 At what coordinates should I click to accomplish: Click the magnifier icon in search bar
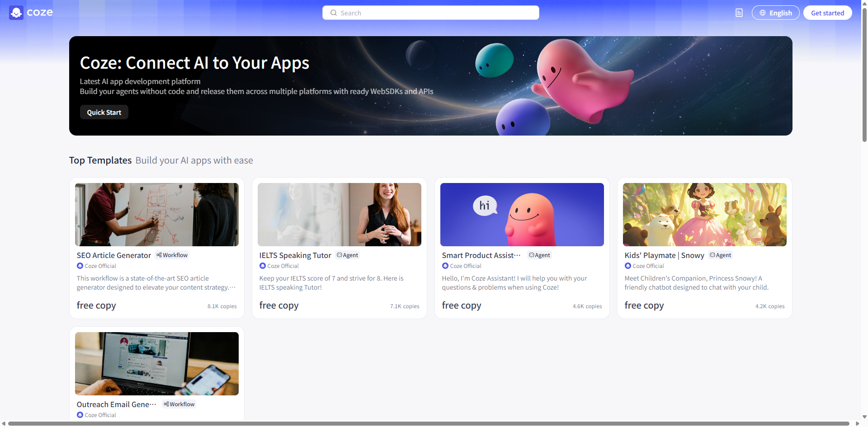coord(334,13)
